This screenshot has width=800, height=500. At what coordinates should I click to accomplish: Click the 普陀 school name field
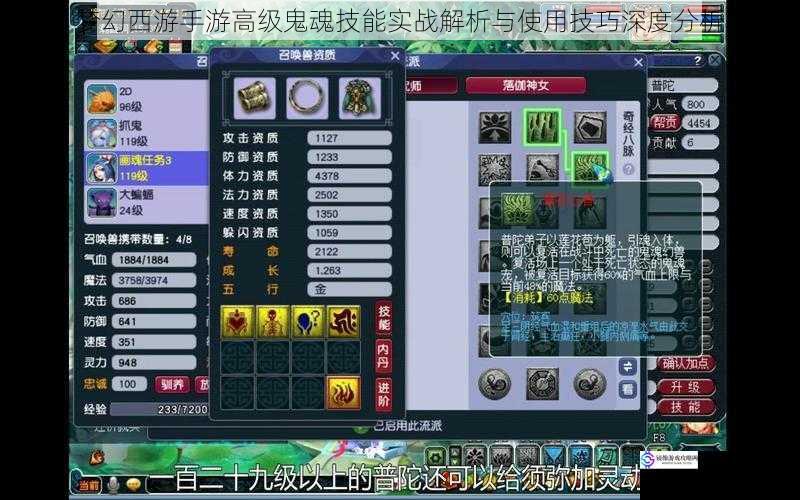click(683, 85)
